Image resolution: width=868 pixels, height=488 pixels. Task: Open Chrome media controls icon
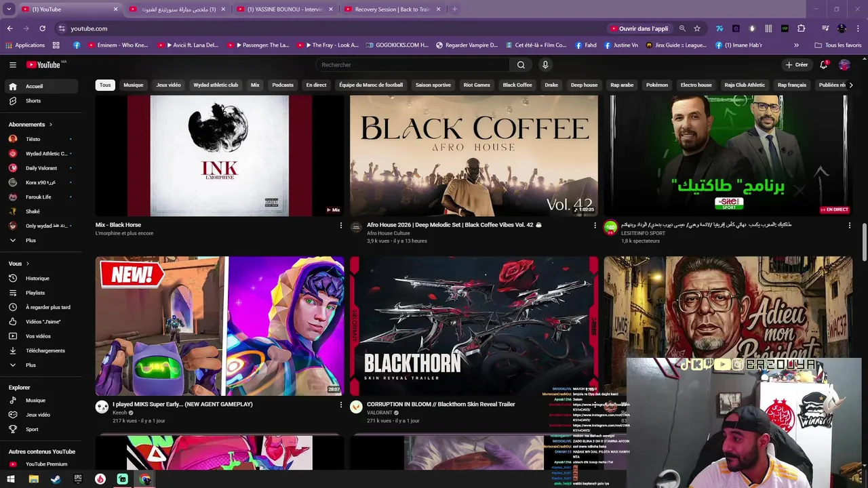point(825,28)
